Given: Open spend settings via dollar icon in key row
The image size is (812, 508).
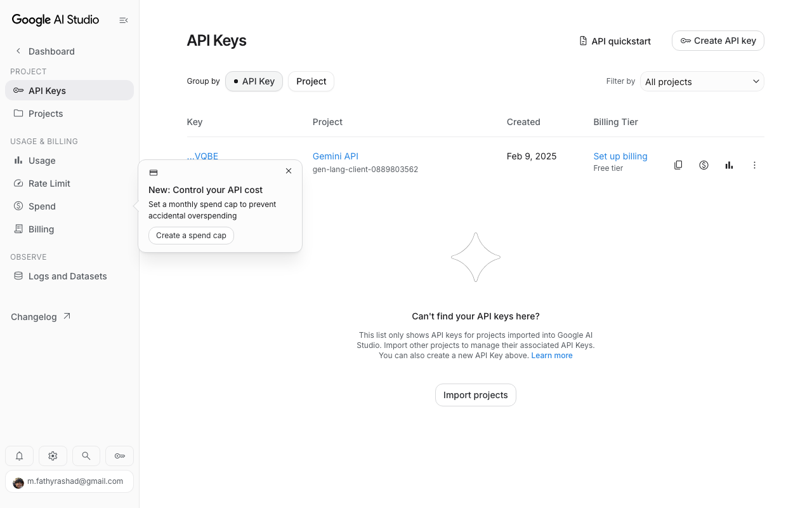Looking at the screenshot, I should coord(704,165).
